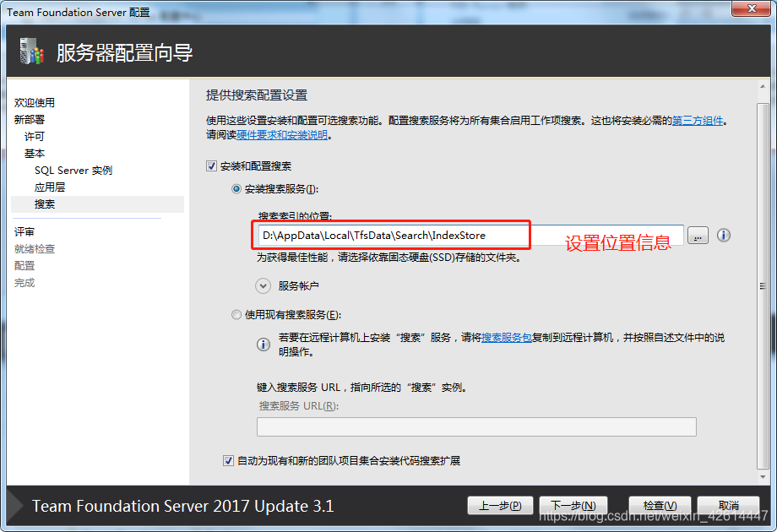Open the 第三方组件 link
The image size is (777, 532).
click(x=698, y=121)
